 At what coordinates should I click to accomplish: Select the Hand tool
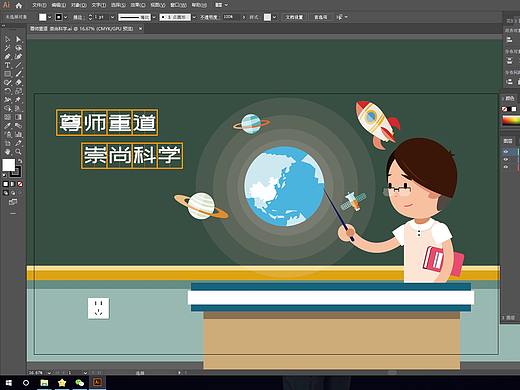pyautogui.click(x=7, y=152)
